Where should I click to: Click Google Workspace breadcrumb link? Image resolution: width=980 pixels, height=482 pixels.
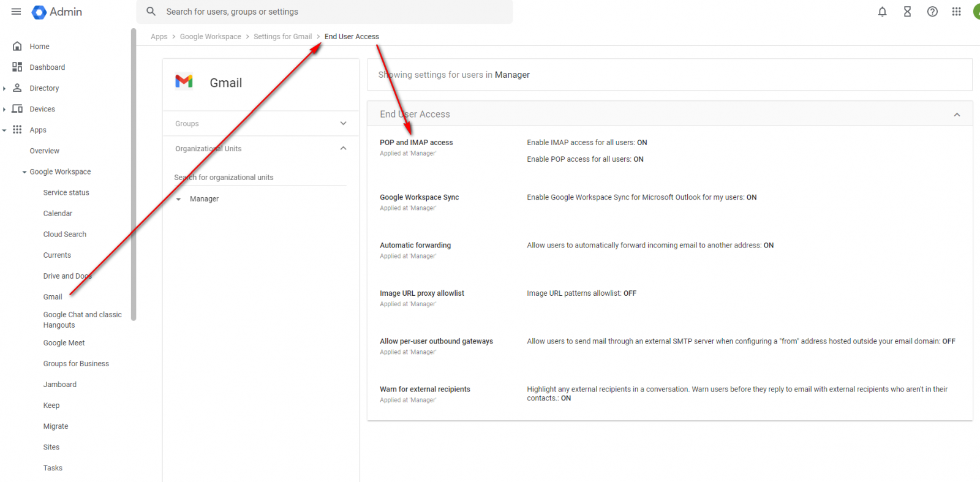pyautogui.click(x=210, y=37)
